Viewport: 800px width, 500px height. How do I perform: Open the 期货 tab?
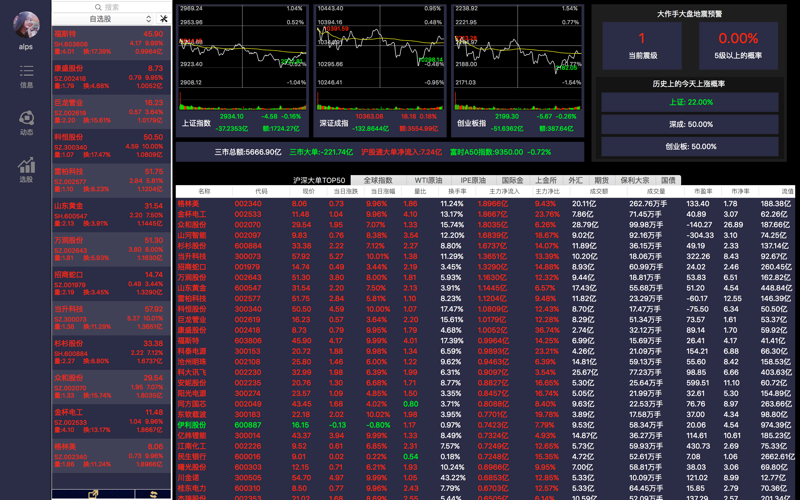pyautogui.click(x=602, y=180)
